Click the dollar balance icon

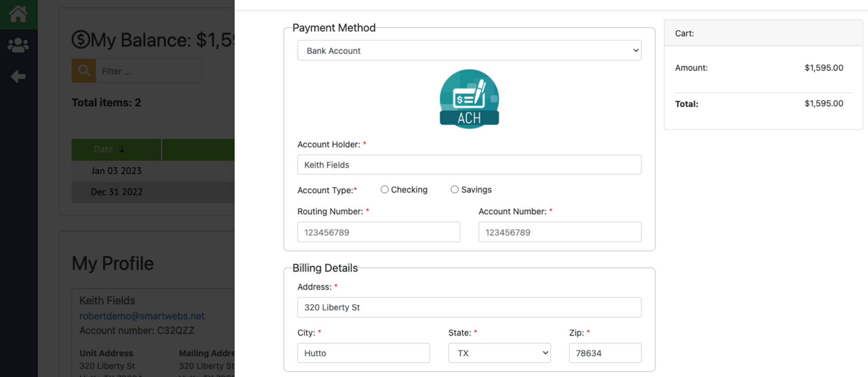click(x=81, y=40)
